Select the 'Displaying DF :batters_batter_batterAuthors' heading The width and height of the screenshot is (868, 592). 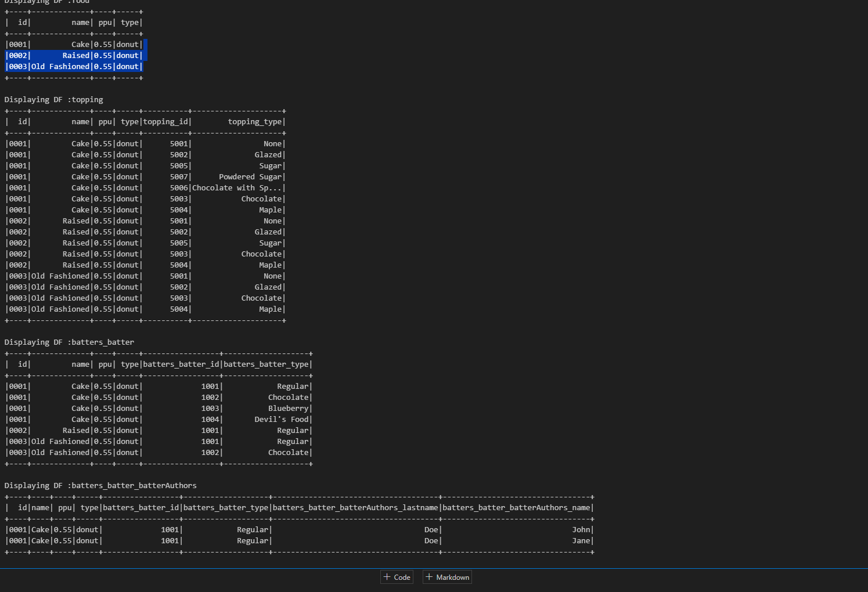tap(100, 486)
